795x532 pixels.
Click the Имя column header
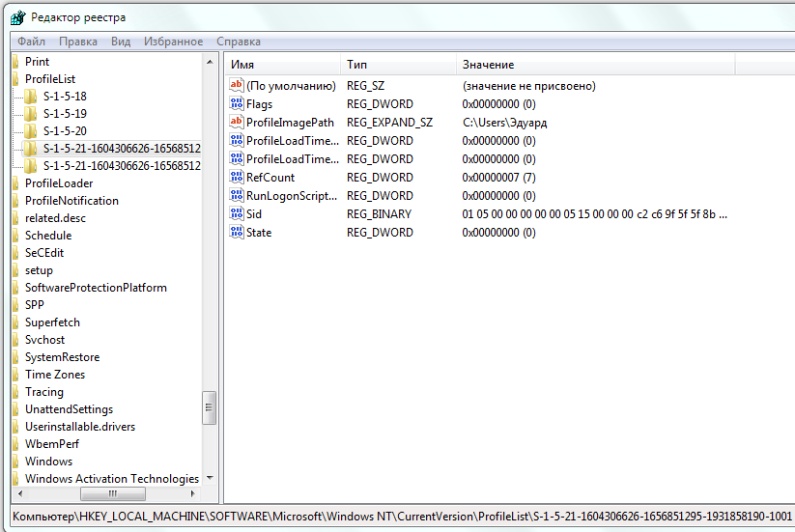(242, 65)
